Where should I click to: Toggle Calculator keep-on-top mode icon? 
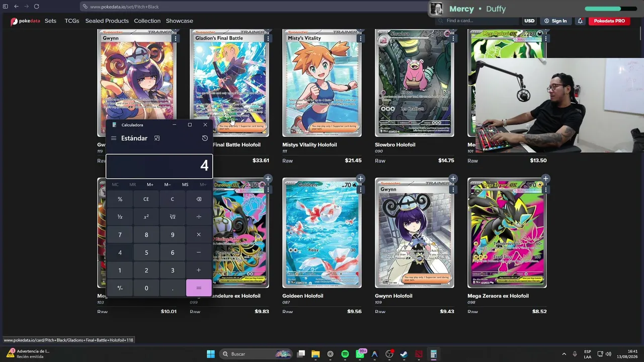click(x=157, y=138)
